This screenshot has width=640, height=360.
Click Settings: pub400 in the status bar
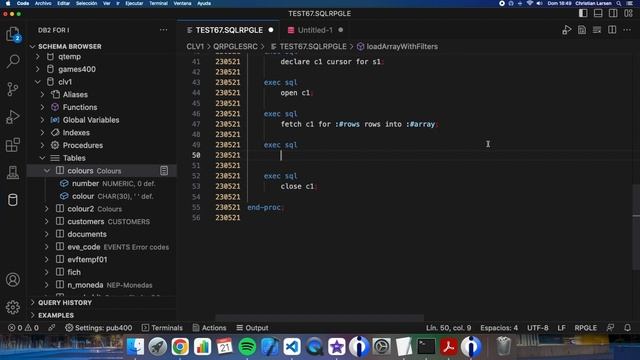(98, 328)
